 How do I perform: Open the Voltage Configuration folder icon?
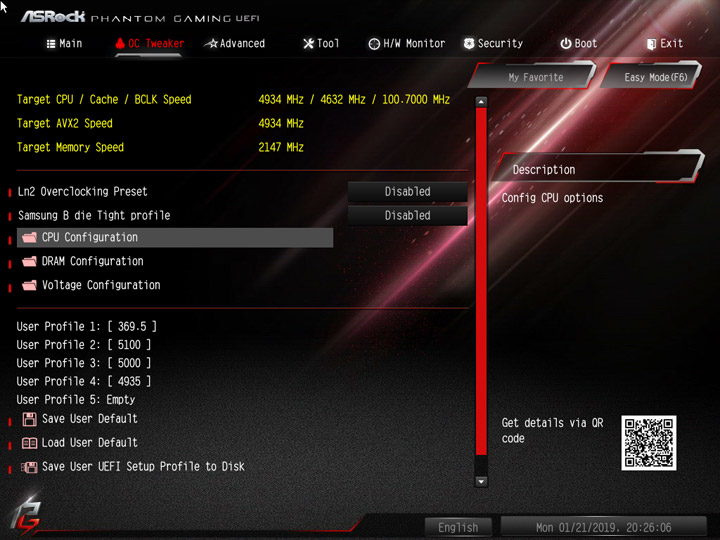[x=29, y=285]
